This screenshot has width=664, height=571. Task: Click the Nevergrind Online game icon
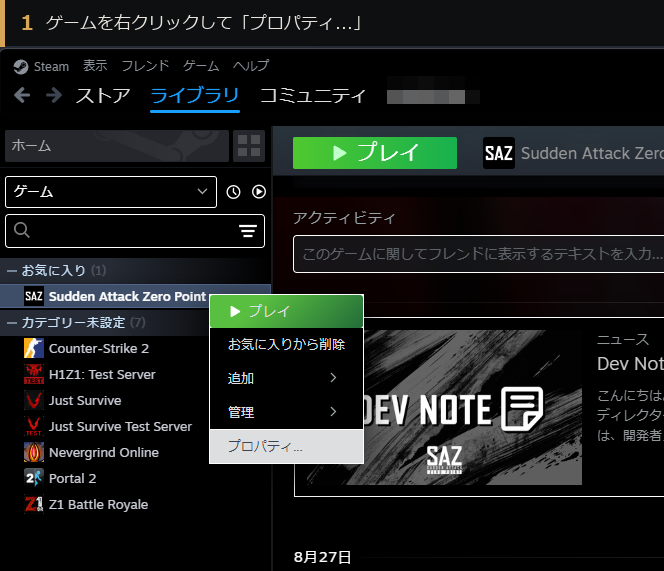coord(34,452)
